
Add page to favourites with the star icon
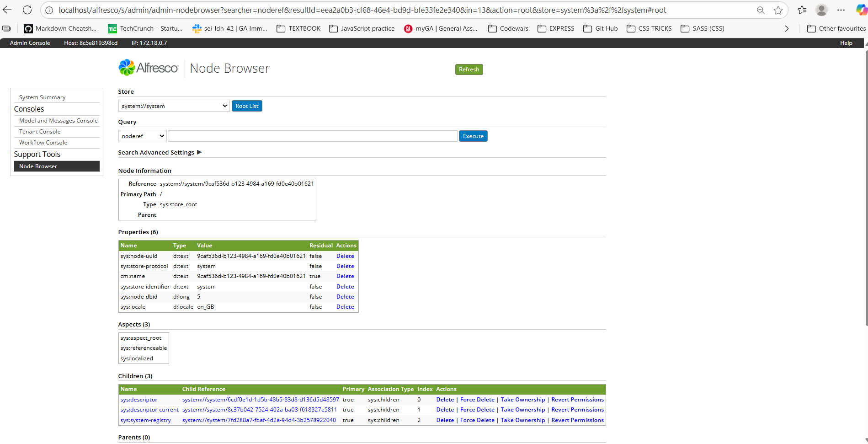778,10
